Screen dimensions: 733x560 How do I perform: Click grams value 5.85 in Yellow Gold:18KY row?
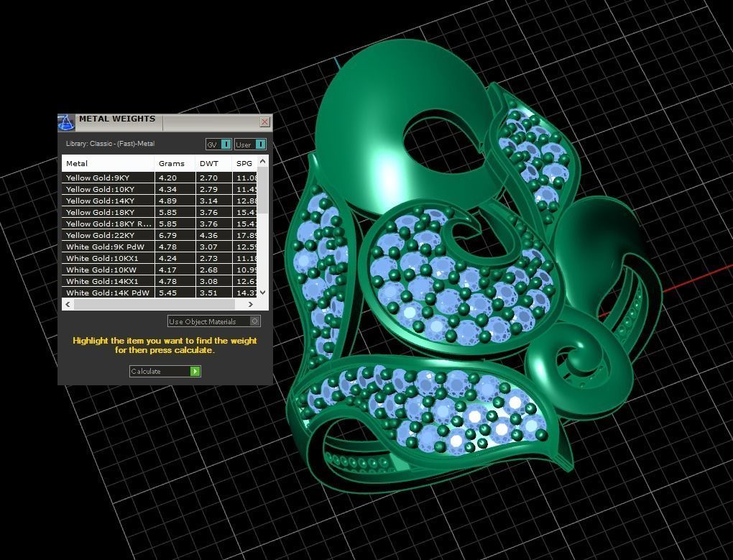point(167,212)
